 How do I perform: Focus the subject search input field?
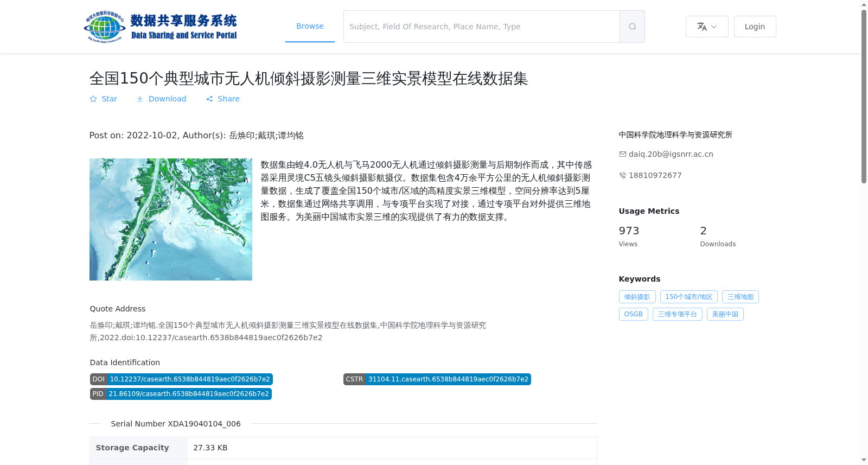tap(482, 27)
